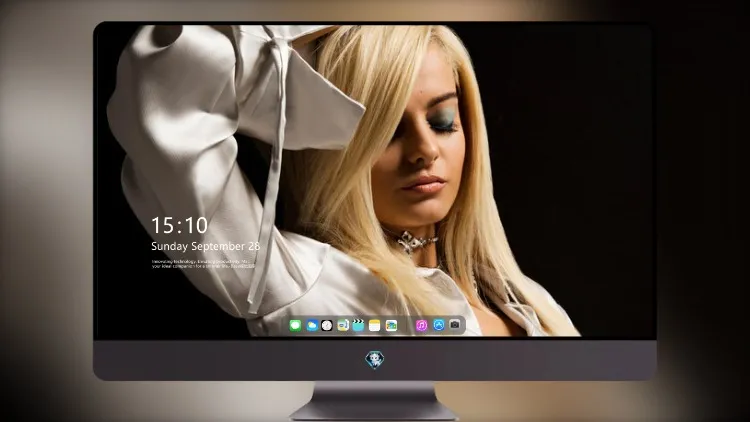Open the Weather app in dock

coord(312,325)
